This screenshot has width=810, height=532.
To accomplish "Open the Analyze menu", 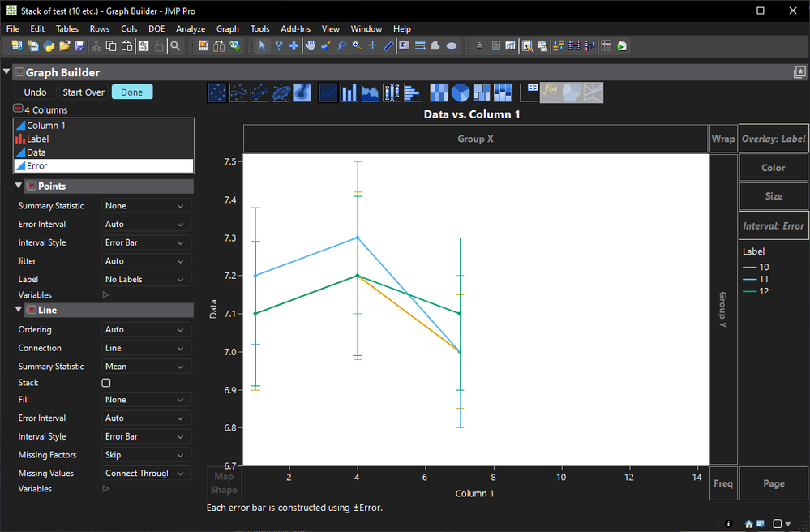I will (191, 29).
